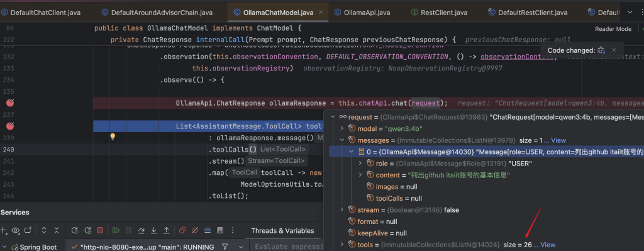Open the View Breakpoints dialog
The image size is (644, 251).
(182, 230)
